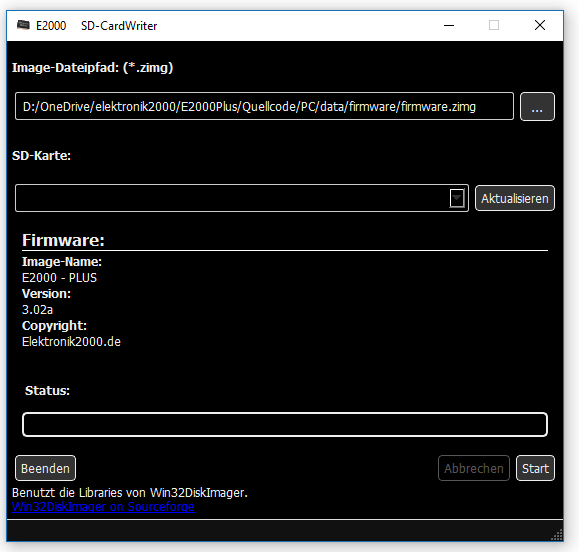
Task: Click the image file path input field
Action: (264, 106)
